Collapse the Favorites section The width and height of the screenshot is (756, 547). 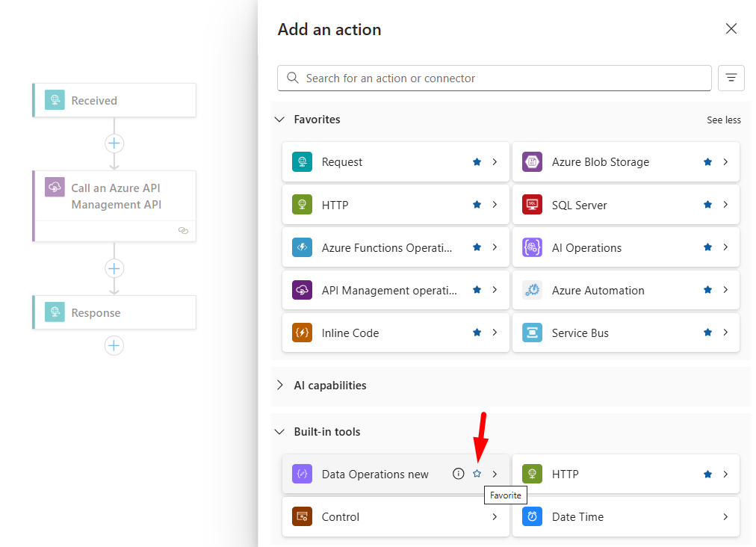pyautogui.click(x=279, y=119)
